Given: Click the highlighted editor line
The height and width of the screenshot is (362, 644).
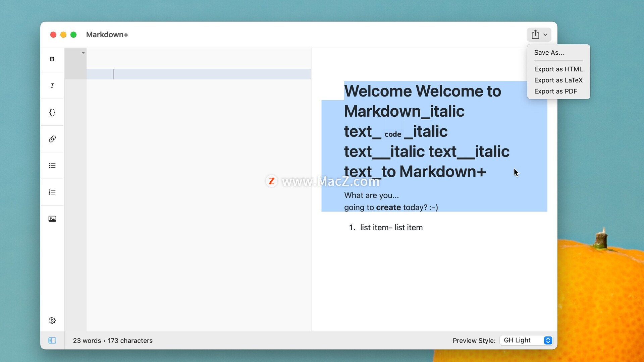Looking at the screenshot, I should point(199,74).
